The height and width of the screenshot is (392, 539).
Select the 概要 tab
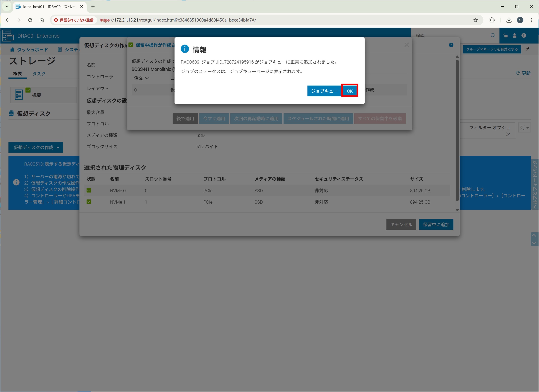click(17, 74)
